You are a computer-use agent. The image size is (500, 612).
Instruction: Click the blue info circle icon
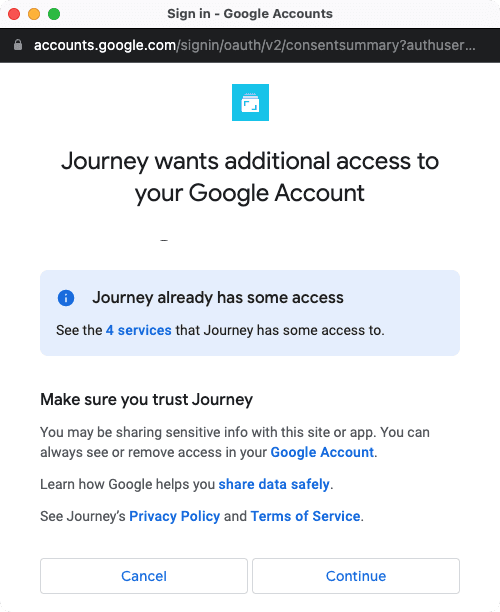66,298
